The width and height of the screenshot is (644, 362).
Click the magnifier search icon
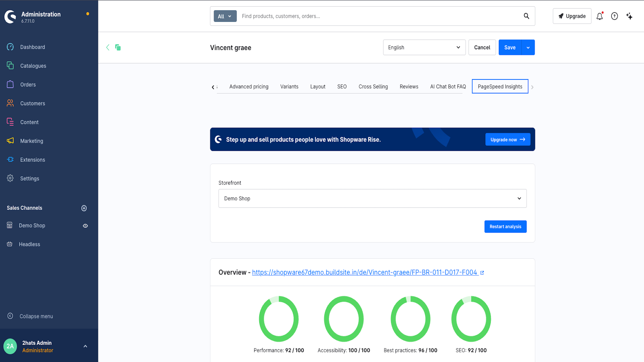[x=527, y=16]
